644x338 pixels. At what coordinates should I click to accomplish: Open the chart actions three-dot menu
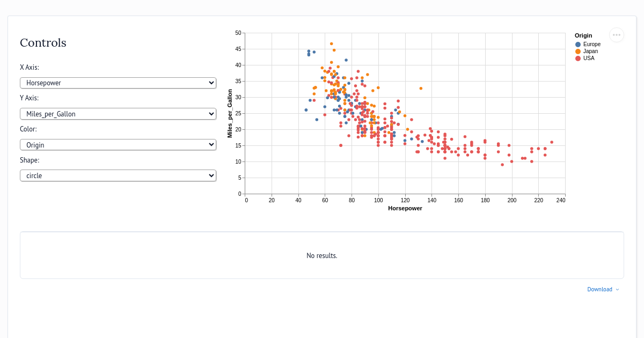pyautogui.click(x=617, y=35)
